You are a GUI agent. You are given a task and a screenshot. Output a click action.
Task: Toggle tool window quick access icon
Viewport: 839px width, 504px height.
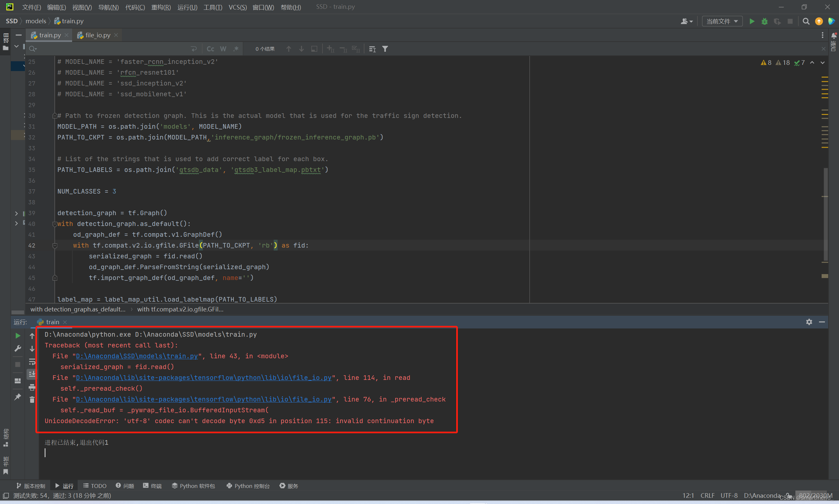coord(6,496)
